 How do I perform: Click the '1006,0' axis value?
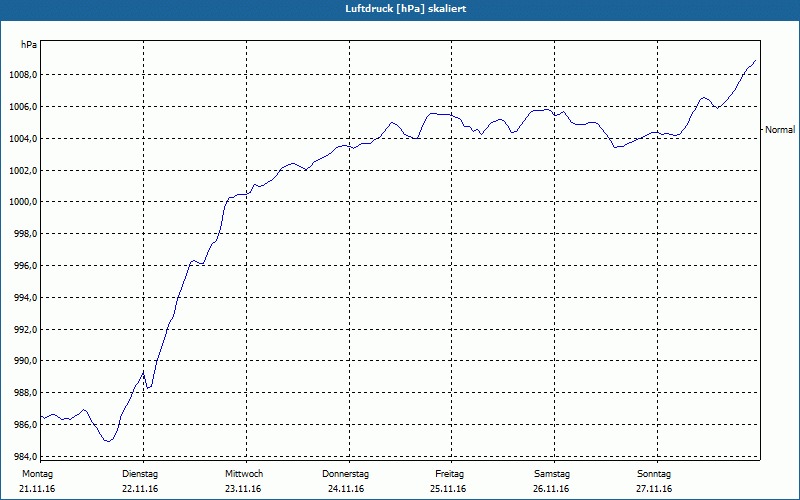coord(25,107)
